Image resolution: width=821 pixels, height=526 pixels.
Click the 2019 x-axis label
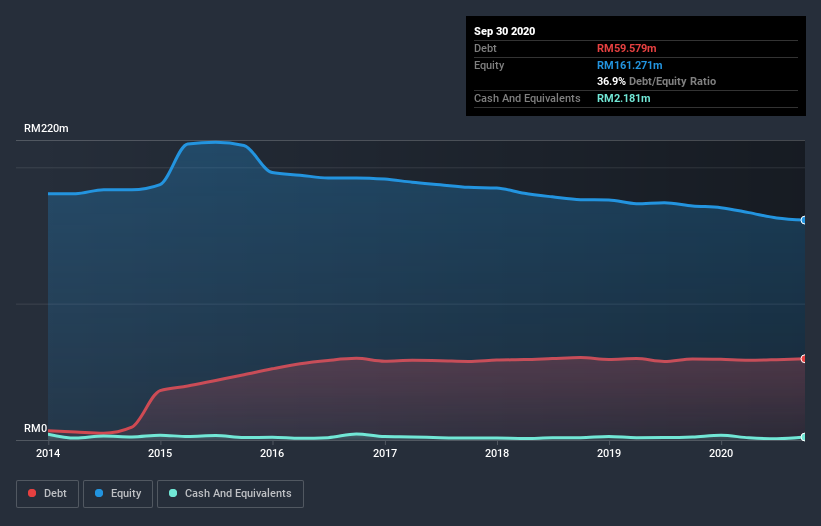(609, 453)
